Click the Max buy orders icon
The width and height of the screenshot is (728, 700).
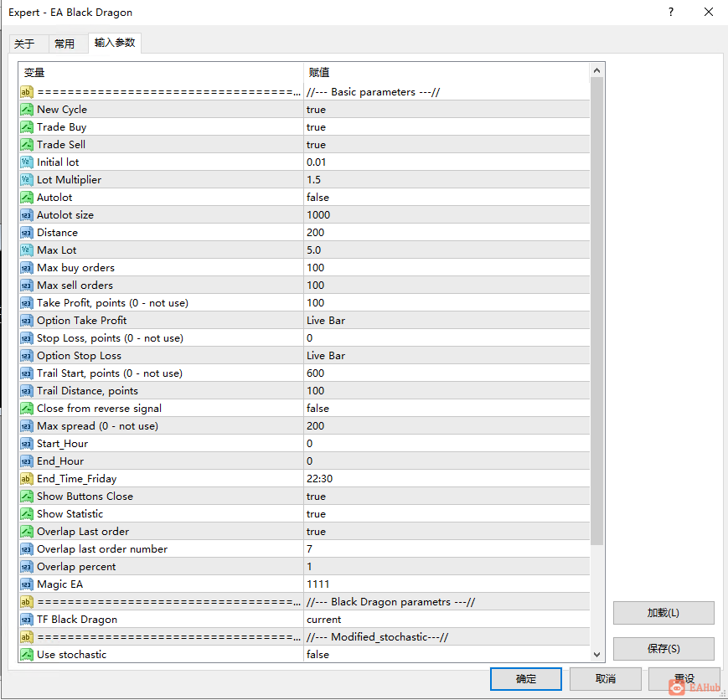click(27, 268)
